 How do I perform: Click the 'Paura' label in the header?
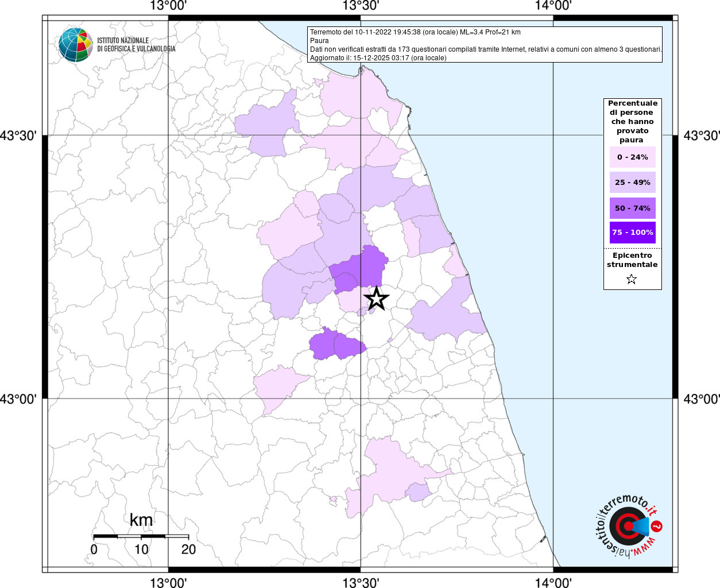tap(319, 41)
